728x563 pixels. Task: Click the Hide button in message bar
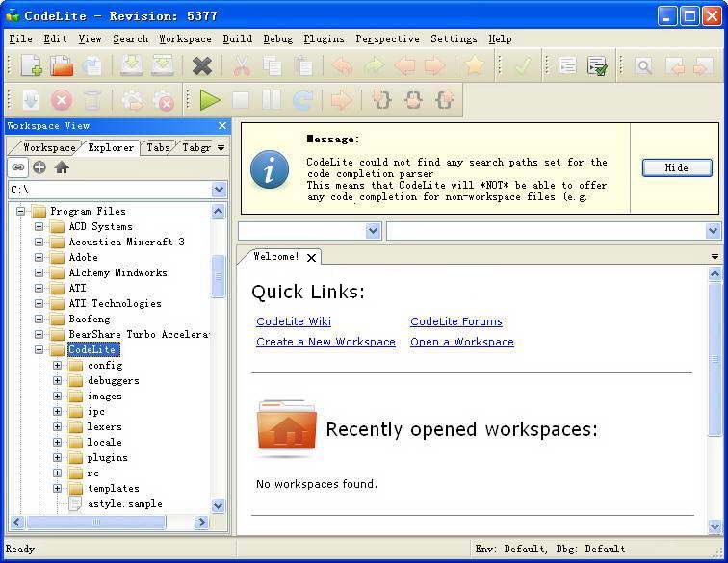[x=677, y=167]
